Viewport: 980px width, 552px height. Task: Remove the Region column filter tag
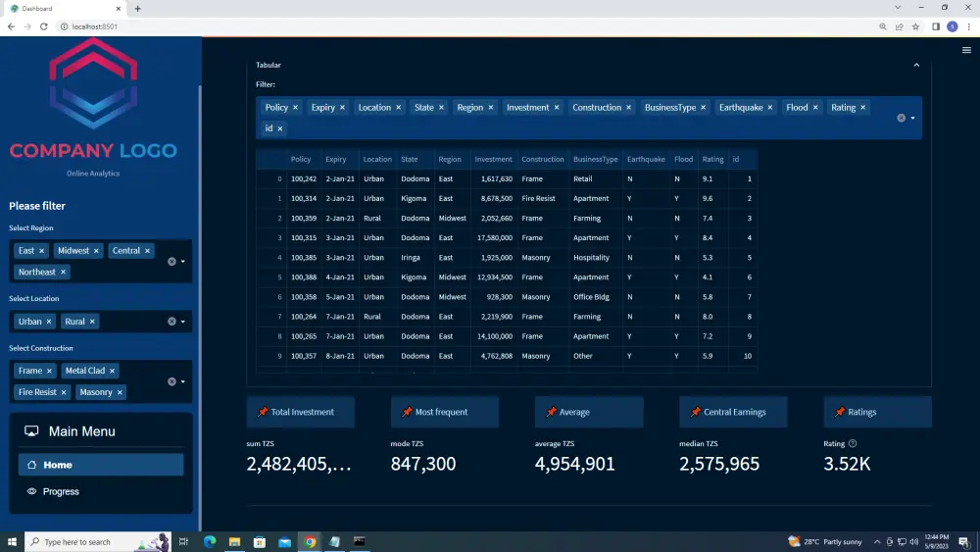point(491,108)
